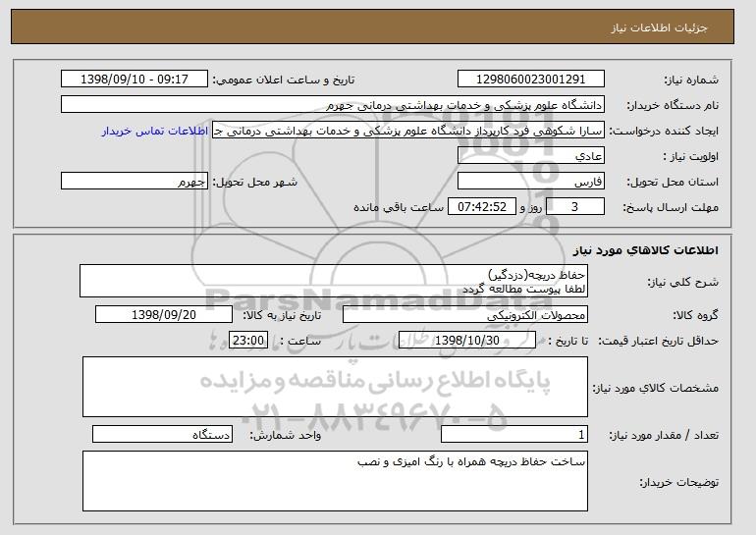
Task: Click the remaining days field showing 3
Action: coord(574,207)
